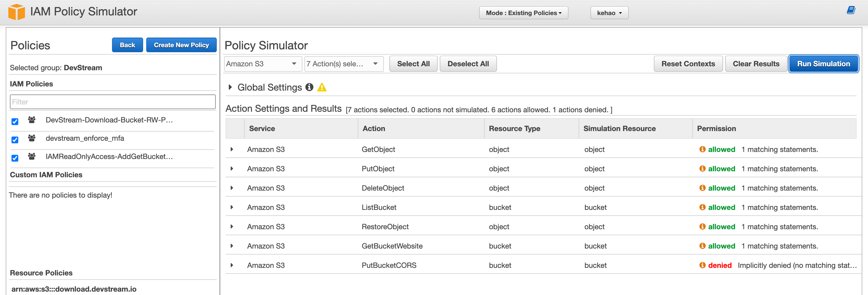Click info icon in GetBucketWebsite permission cell
868x295 pixels.
pyautogui.click(x=702, y=246)
